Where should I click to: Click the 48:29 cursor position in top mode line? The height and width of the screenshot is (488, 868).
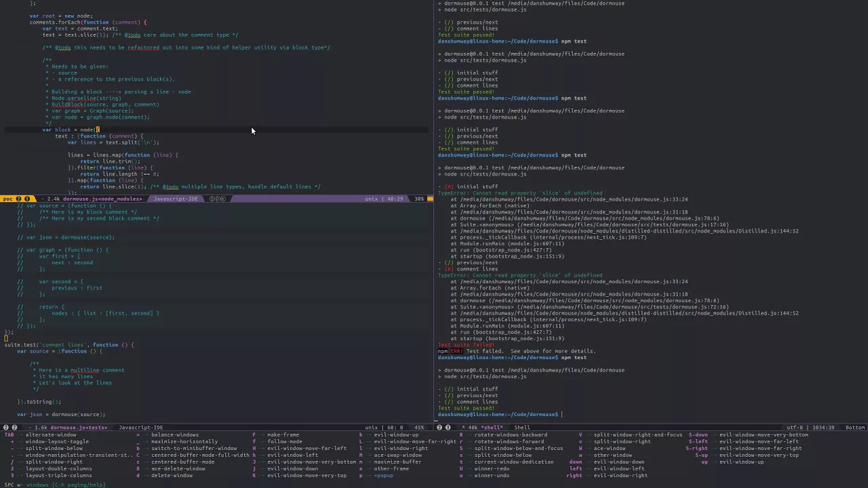click(x=395, y=199)
